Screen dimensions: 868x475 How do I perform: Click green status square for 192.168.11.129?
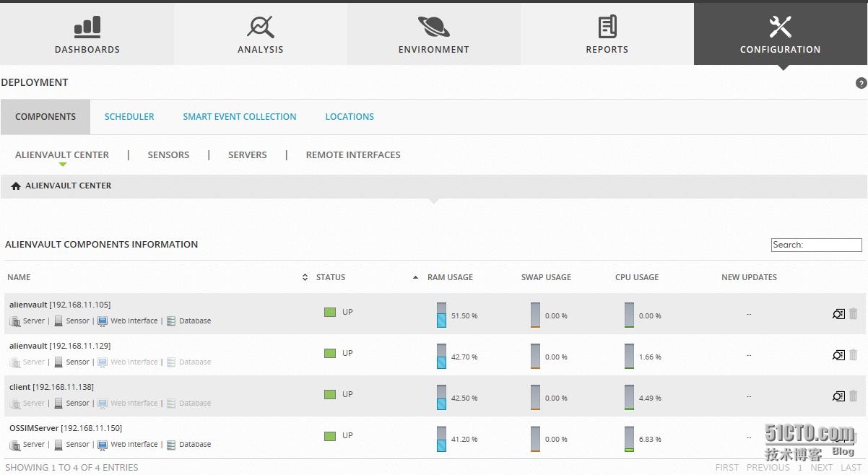(330, 354)
